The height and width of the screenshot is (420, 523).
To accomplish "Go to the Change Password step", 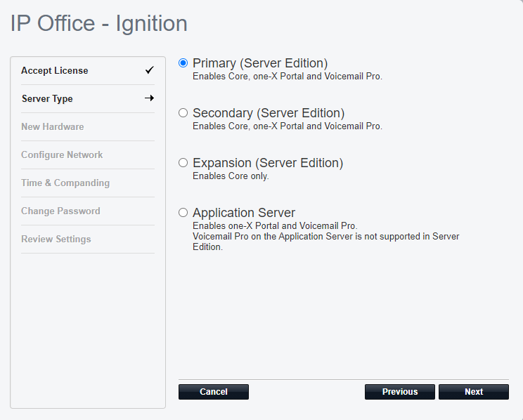I will click(88, 211).
